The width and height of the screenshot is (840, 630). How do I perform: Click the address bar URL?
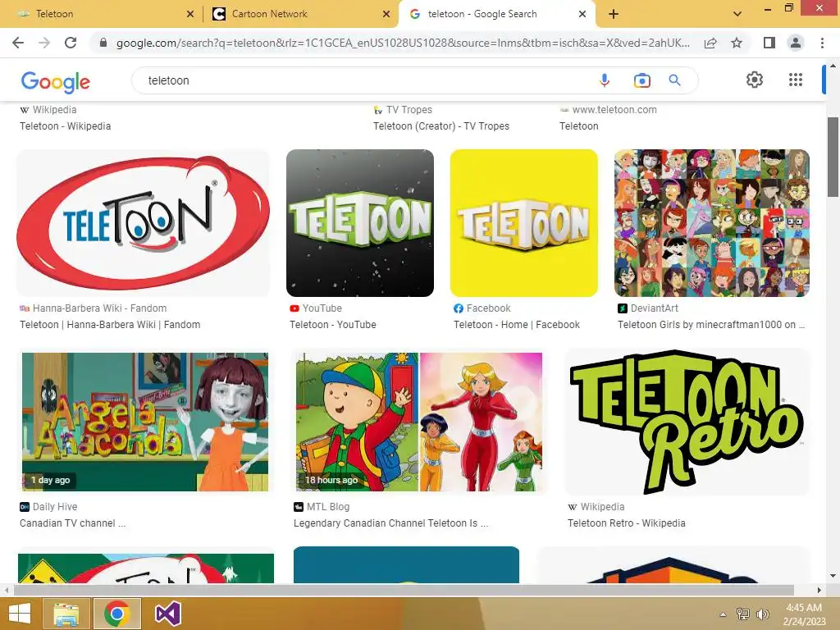pos(403,43)
